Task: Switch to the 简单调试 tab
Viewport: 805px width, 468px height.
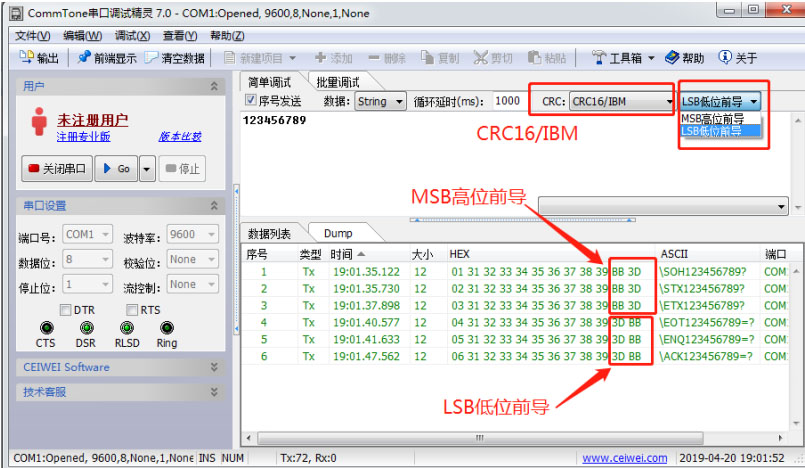Action: coord(270,82)
